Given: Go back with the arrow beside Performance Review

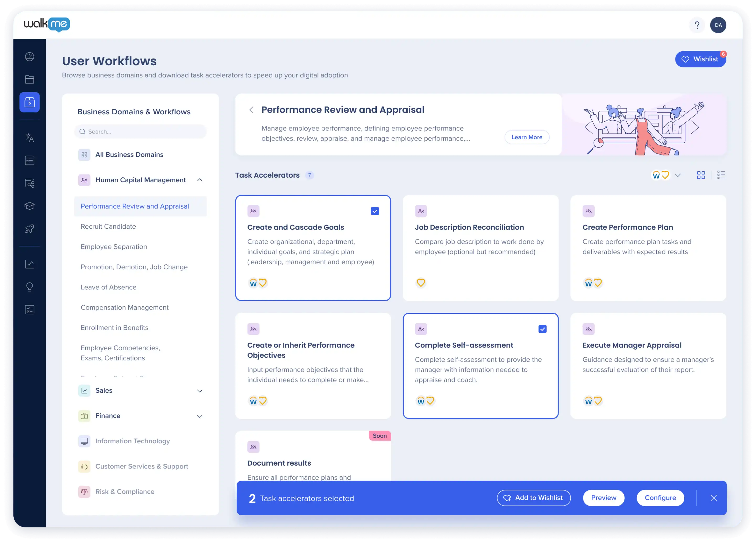Looking at the screenshot, I should [x=252, y=110].
